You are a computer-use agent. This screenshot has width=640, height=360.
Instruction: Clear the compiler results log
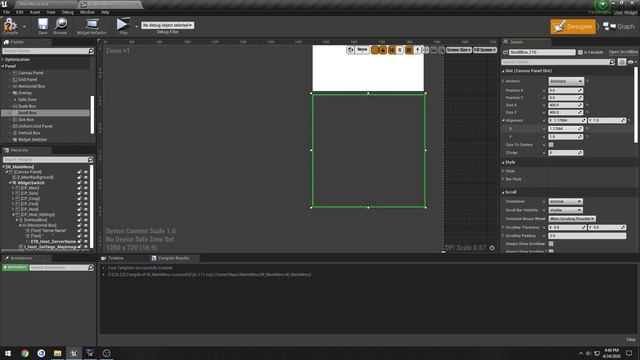(631, 340)
